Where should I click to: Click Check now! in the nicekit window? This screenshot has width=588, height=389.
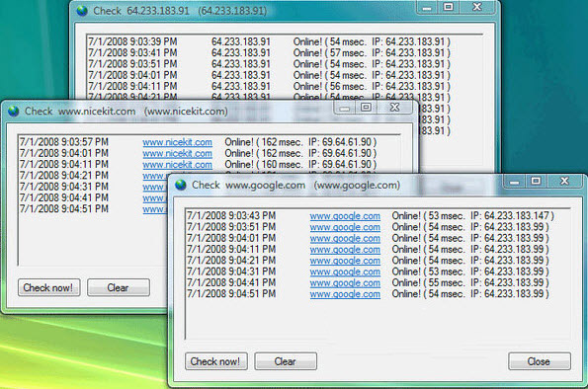[x=48, y=287]
